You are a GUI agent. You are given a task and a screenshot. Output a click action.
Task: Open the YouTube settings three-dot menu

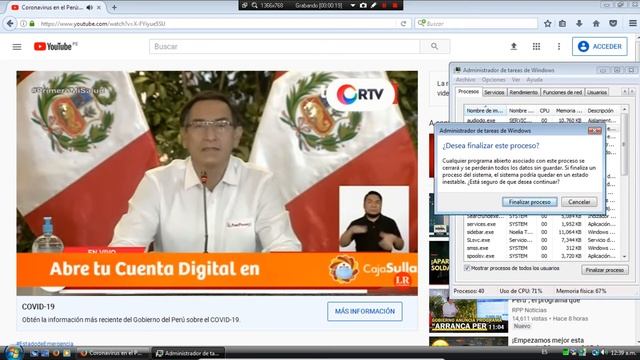click(559, 47)
